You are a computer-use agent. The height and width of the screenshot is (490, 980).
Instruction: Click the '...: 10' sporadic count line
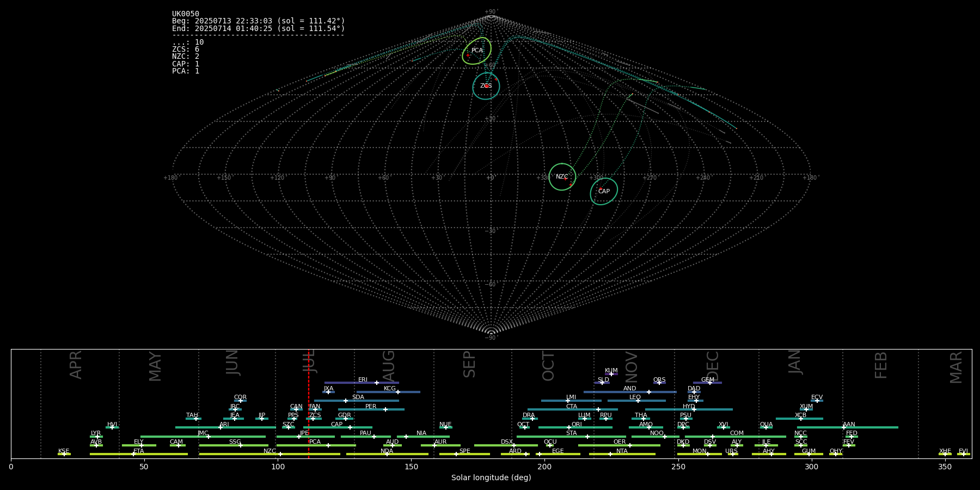pos(188,42)
